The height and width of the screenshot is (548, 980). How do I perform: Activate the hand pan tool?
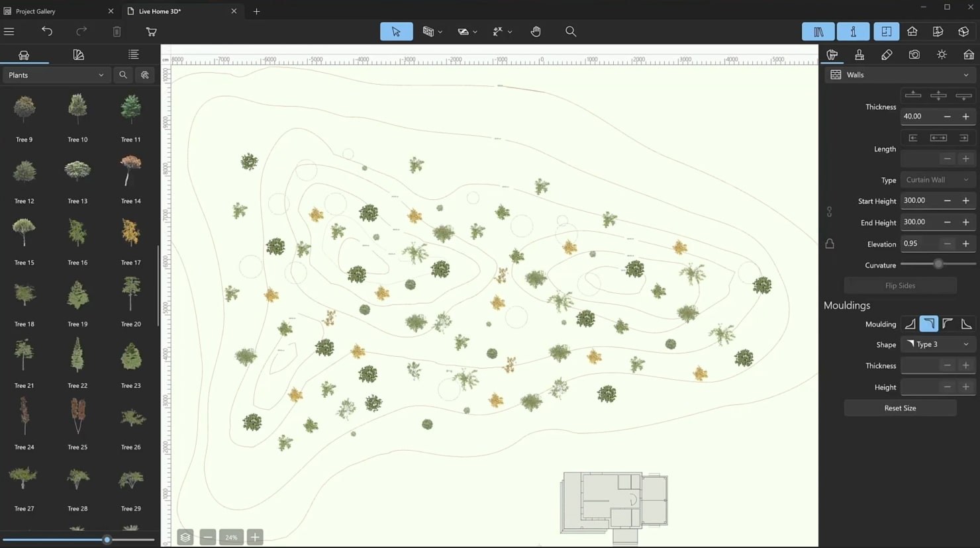[536, 31]
